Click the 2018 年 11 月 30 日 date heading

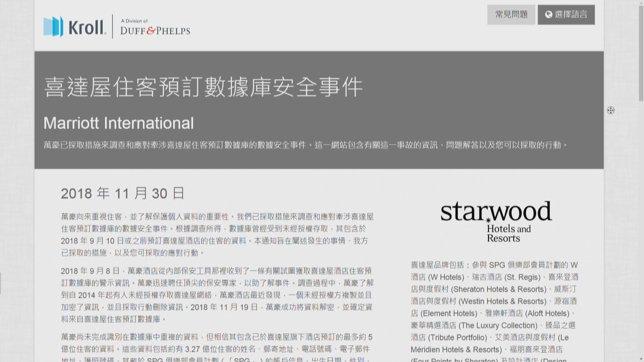point(123,193)
